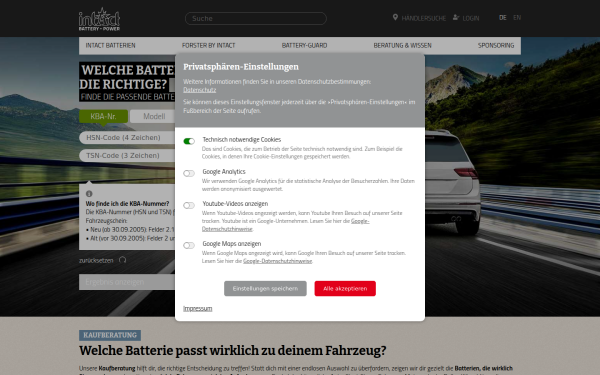Screen dimensions: 600x375
Task: Click the Suche search field
Action: [x=256, y=18]
